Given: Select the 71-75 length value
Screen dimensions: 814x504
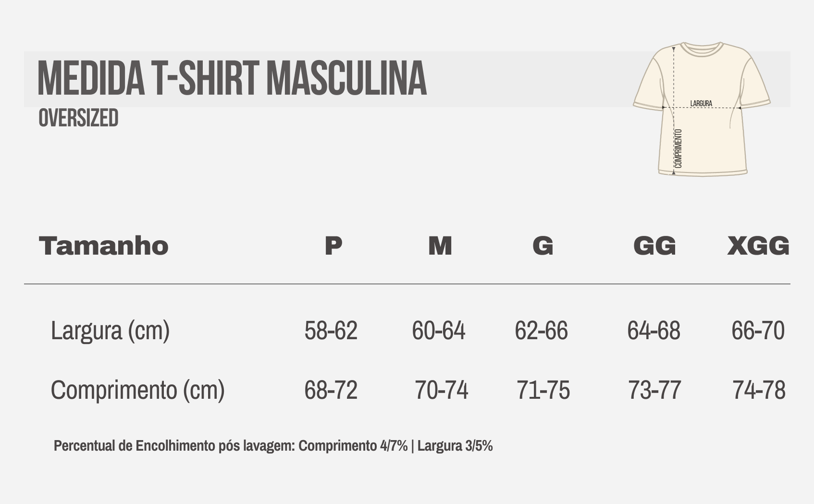Looking at the screenshot, I should click(x=543, y=390).
